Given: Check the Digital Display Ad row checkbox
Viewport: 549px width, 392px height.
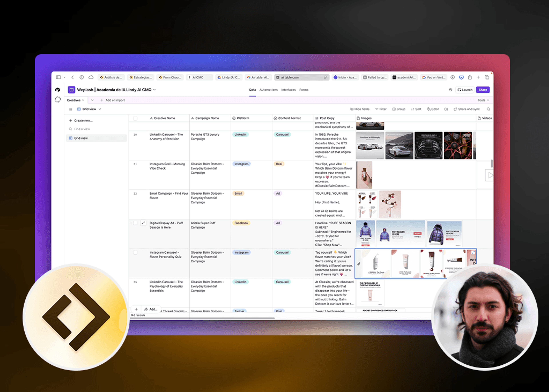Looking at the screenshot, I should (135, 223).
